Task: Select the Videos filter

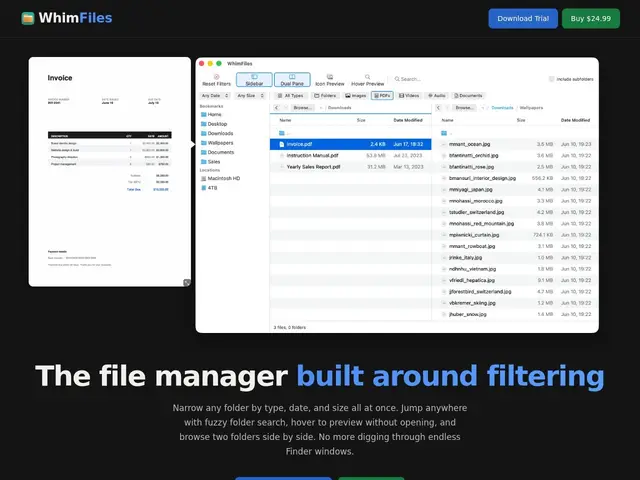Action: pos(409,96)
